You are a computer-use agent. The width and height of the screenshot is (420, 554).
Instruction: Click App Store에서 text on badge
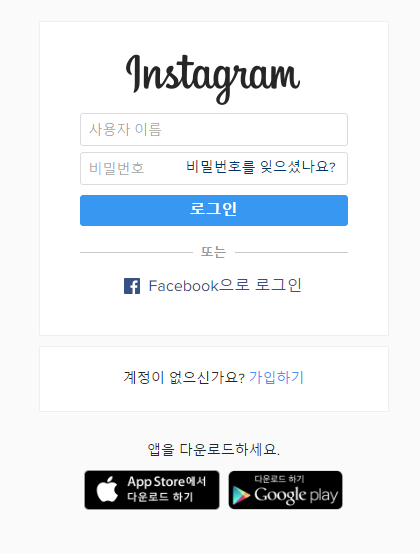pyautogui.click(x=167, y=482)
